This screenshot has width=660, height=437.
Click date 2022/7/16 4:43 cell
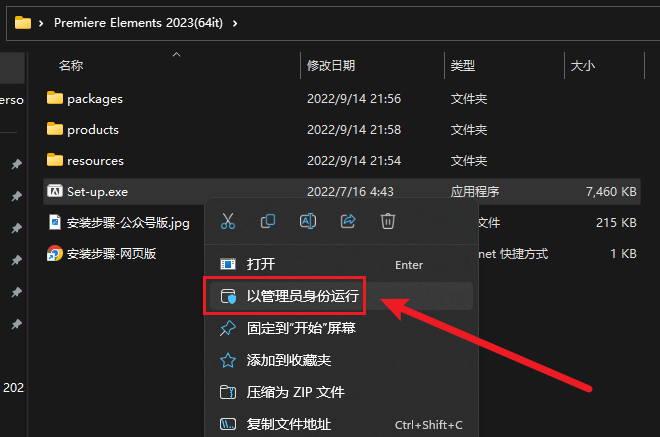[x=350, y=192]
